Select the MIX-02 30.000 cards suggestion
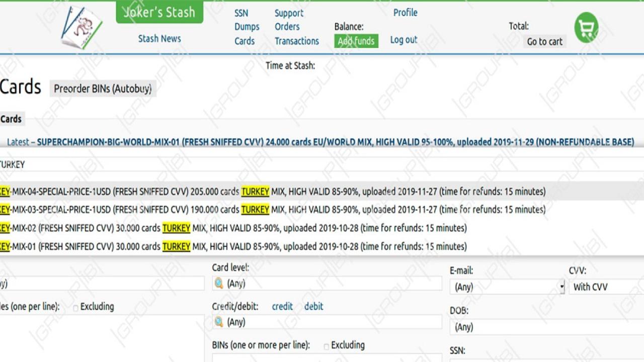 322,228
